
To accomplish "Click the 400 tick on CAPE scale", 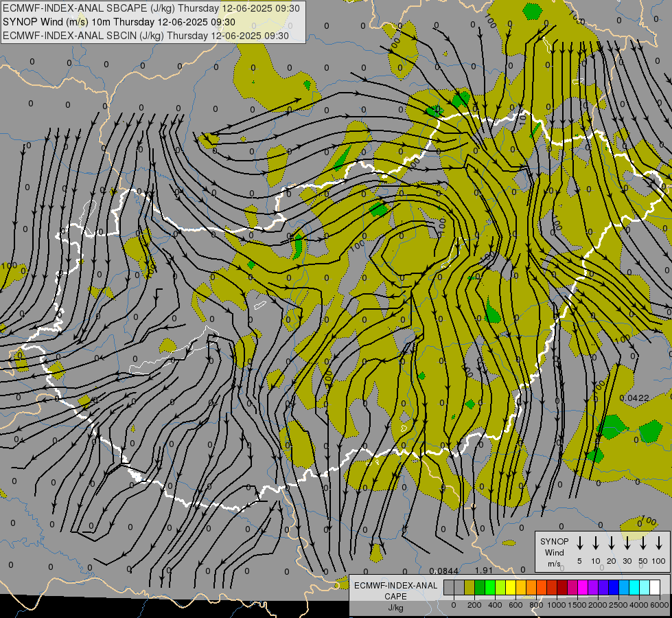I will coord(495,605).
